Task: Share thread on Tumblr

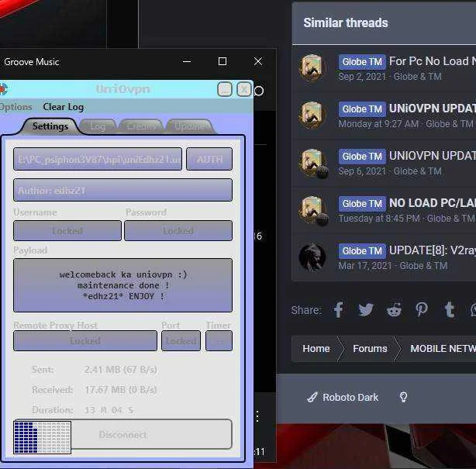Action: (450, 309)
